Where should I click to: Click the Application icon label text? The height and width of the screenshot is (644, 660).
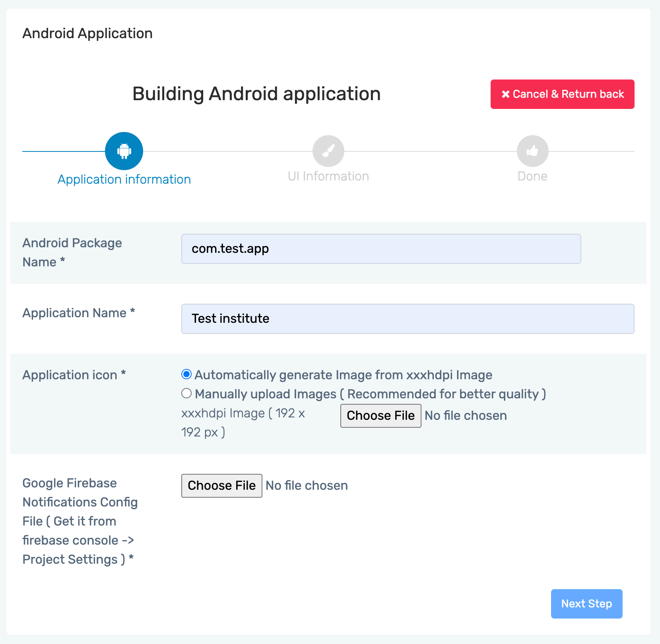[x=74, y=375]
